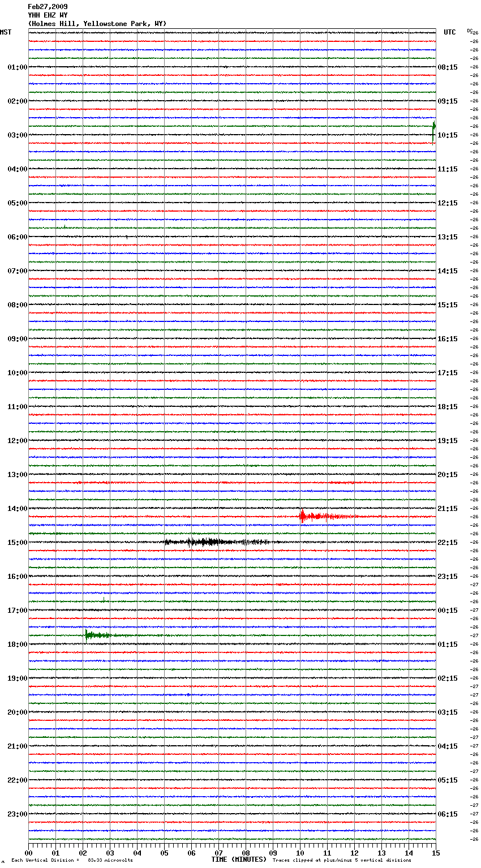Click the 23:00 MST time label
This screenshot has height=868, width=481.
[x=18, y=814]
